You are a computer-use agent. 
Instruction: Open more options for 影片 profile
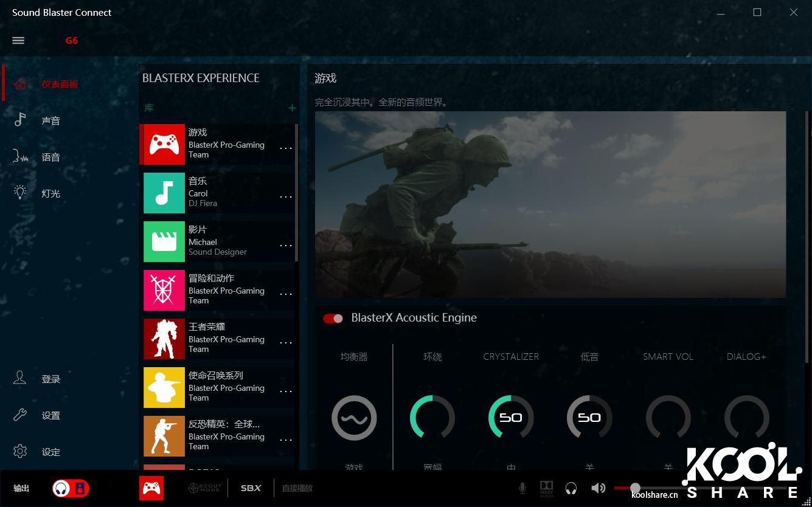[286, 246]
